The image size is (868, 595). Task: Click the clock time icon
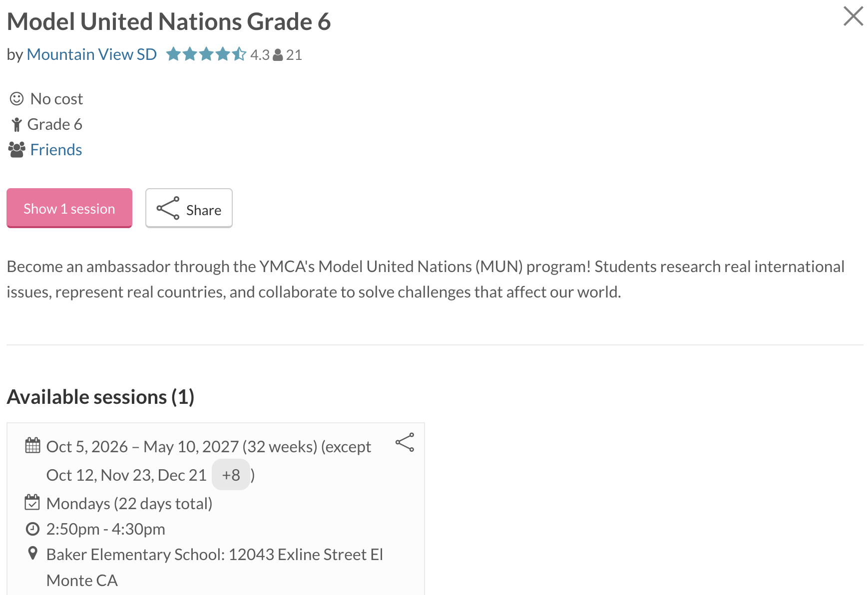tap(32, 529)
